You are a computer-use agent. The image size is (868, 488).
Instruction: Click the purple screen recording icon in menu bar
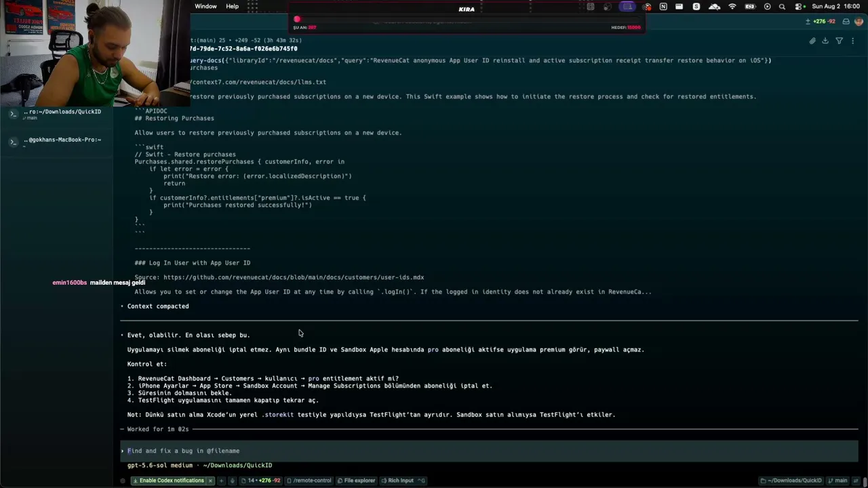tap(627, 7)
